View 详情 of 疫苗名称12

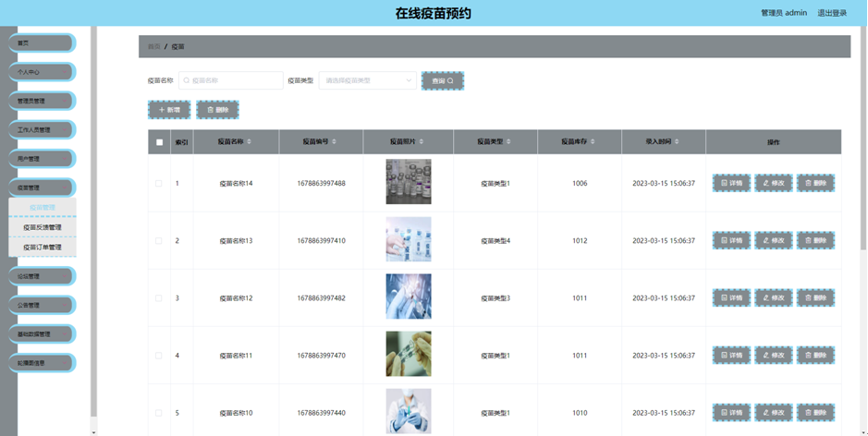pyautogui.click(x=731, y=297)
